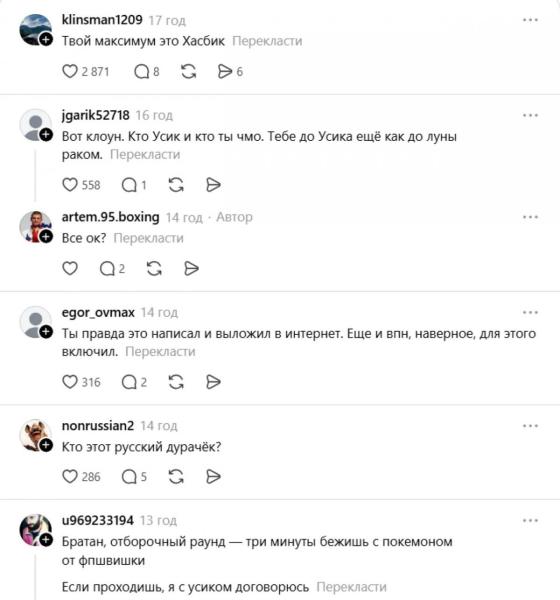Share klinsman1209's comment via send icon
The height and width of the screenshot is (600, 560).
click(x=225, y=72)
